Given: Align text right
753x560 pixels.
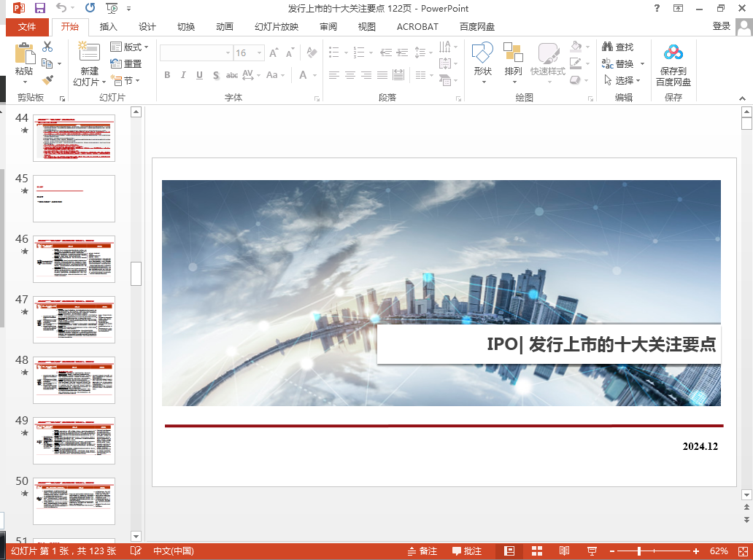Looking at the screenshot, I should coord(366,75).
